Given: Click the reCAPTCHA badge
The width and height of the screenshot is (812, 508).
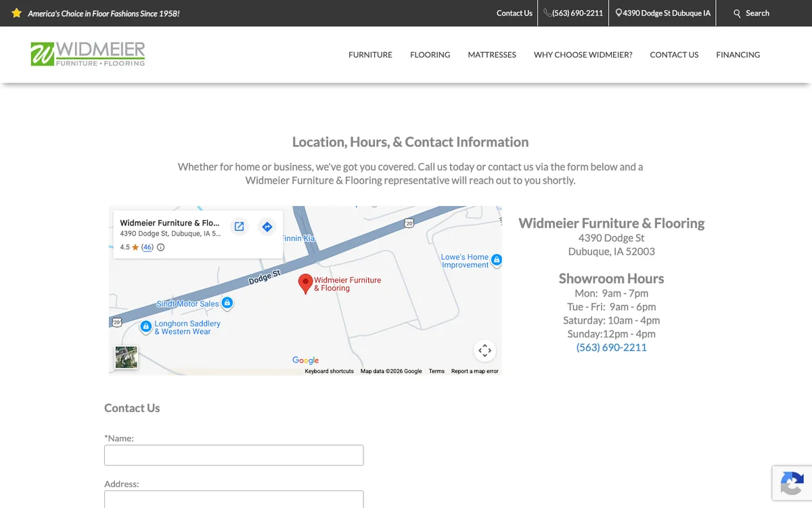Looking at the screenshot, I should (792, 483).
